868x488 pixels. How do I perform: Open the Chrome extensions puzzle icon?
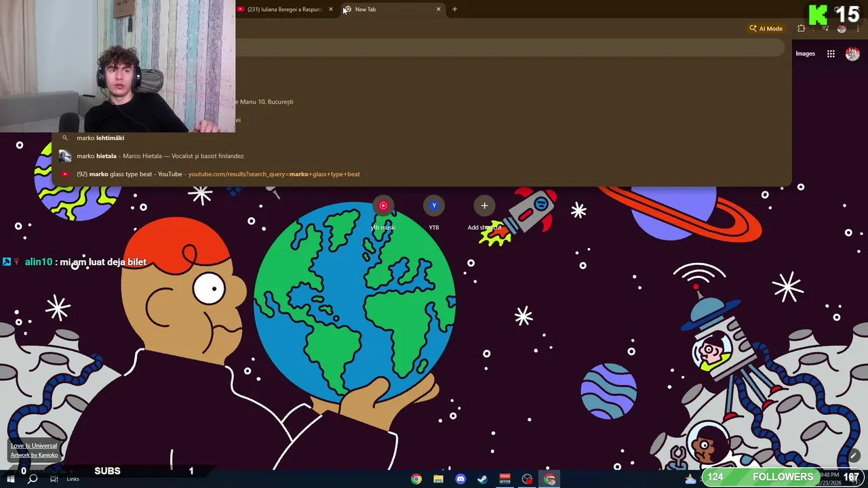(802, 28)
